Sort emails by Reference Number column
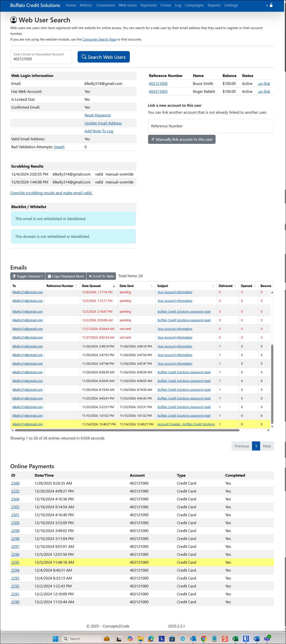This screenshot has height=644, width=286. point(62,286)
